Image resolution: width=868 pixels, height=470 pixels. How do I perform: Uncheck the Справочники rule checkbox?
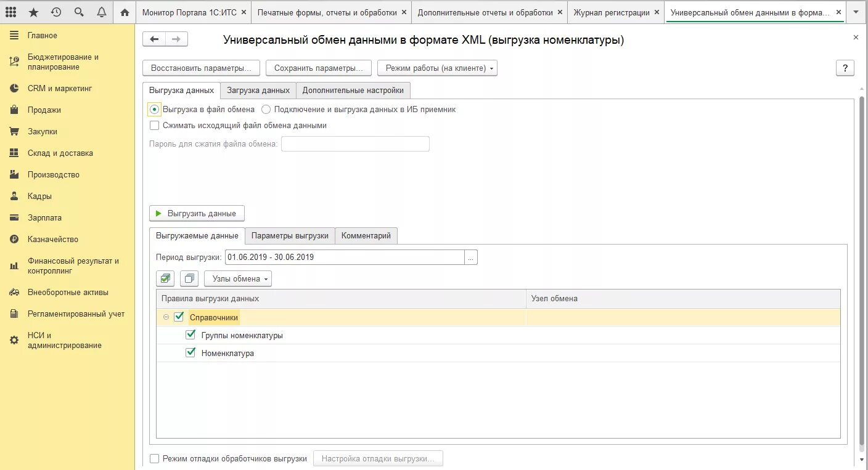(179, 317)
